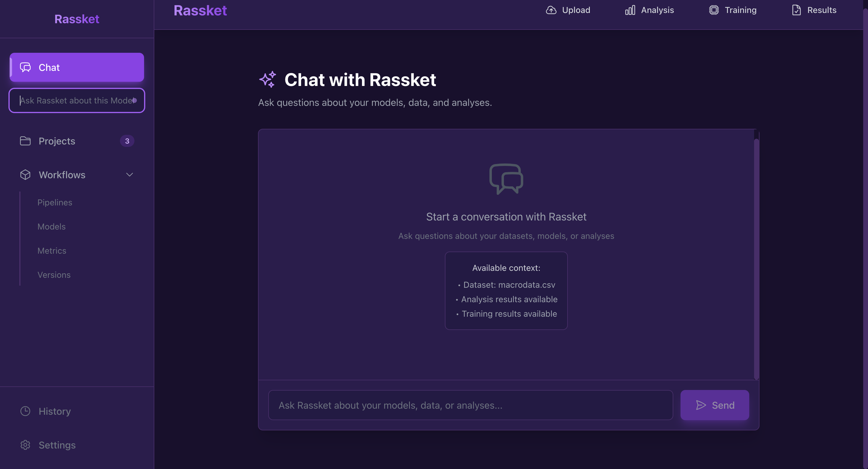Collapse the Workflows section chevron

(129, 175)
